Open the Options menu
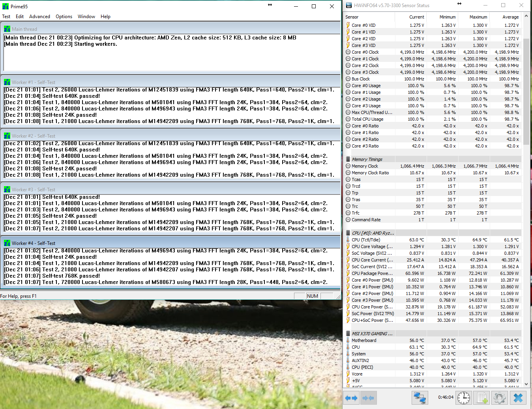532x409 pixels. coord(64,17)
